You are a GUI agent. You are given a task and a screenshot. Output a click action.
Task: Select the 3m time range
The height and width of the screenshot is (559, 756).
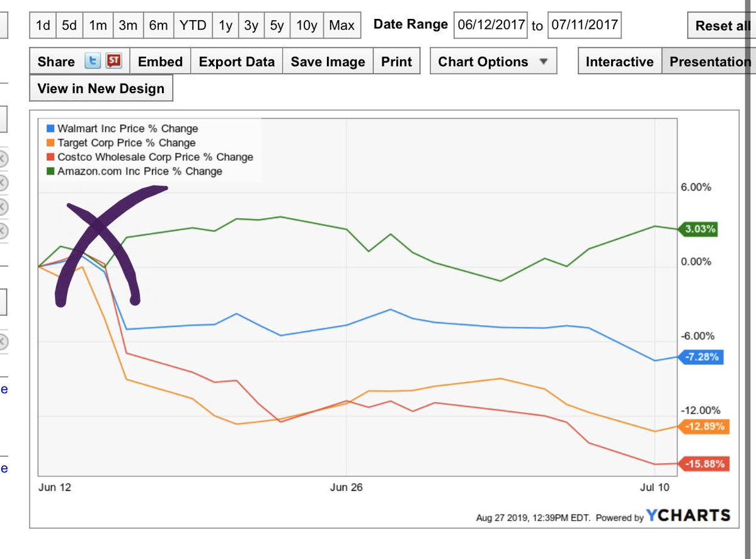pyautogui.click(x=129, y=26)
